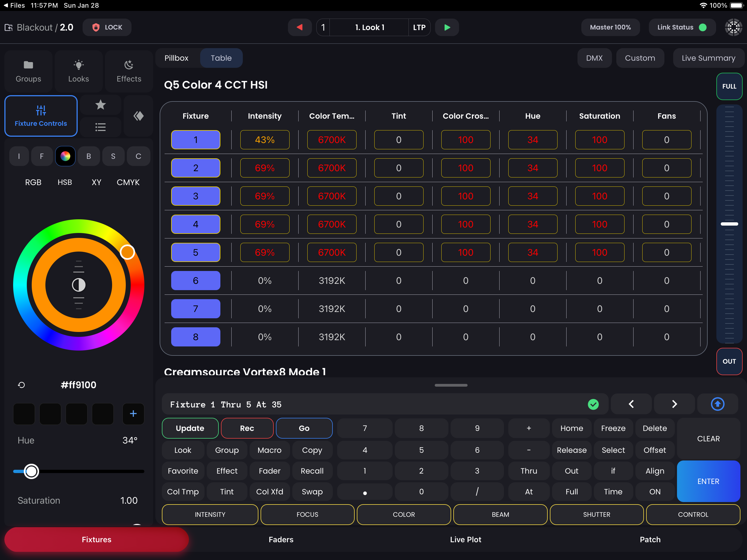Click the CLEAR button
Viewport: 747px width, 560px height.
708,439
